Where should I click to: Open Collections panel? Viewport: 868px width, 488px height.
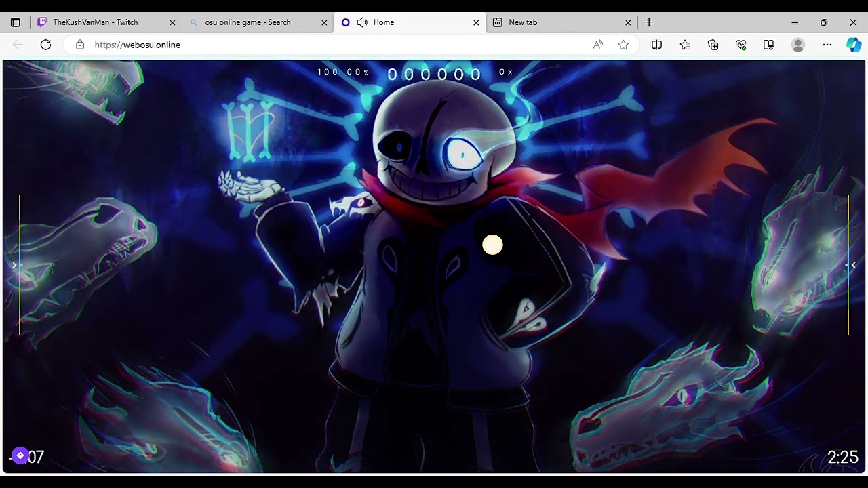[x=713, y=45]
